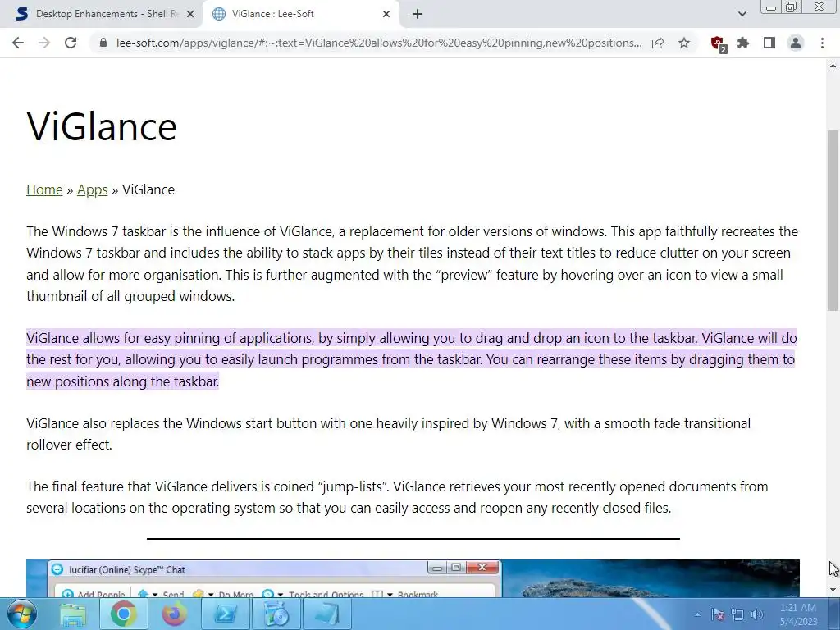
Task: Click the taskbar clock showing 1:21 AM
Action: pyautogui.click(x=798, y=614)
